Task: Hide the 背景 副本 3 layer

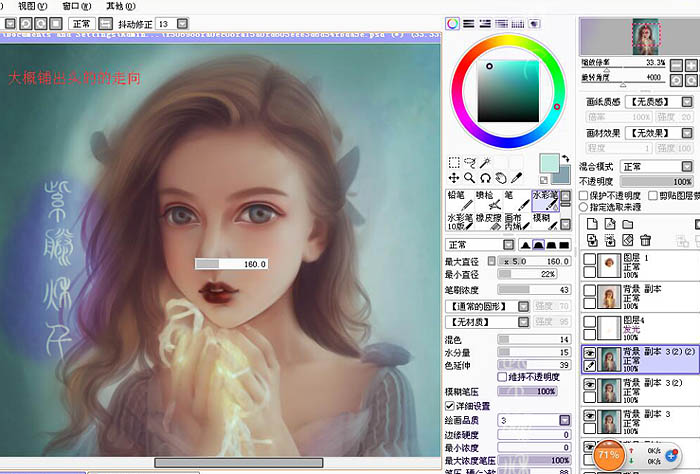Action: pos(590,415)
